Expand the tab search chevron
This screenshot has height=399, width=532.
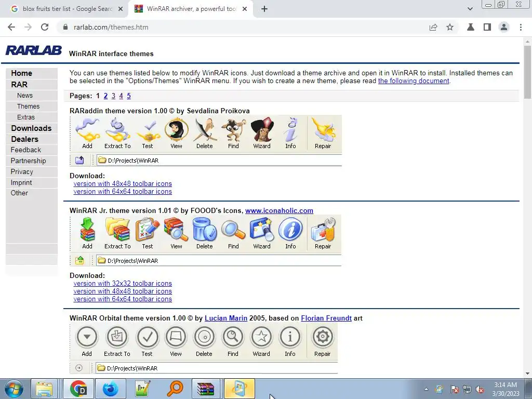click(470, 9)
